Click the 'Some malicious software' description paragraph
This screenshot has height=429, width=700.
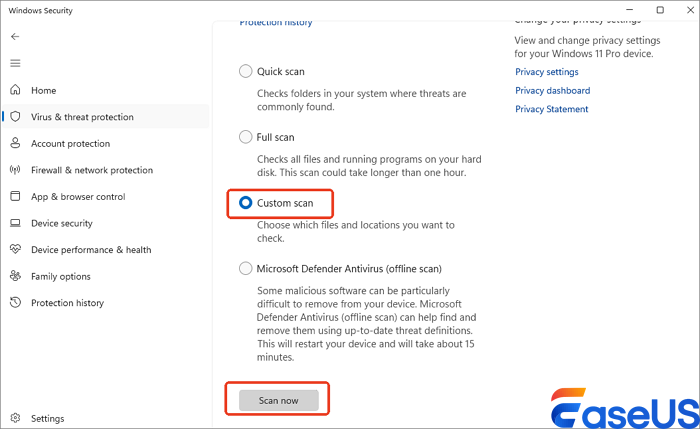367,324
